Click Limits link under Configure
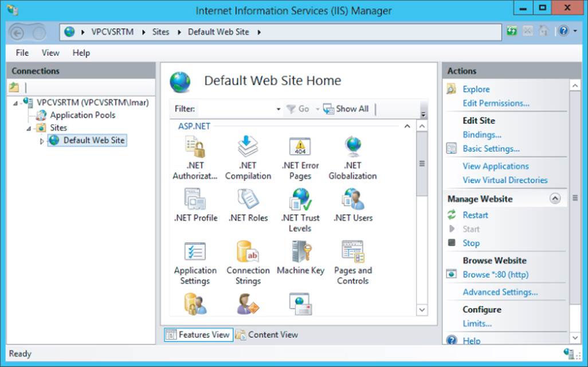The height and width of the screenshot is (367, 588). click(477, 323)
